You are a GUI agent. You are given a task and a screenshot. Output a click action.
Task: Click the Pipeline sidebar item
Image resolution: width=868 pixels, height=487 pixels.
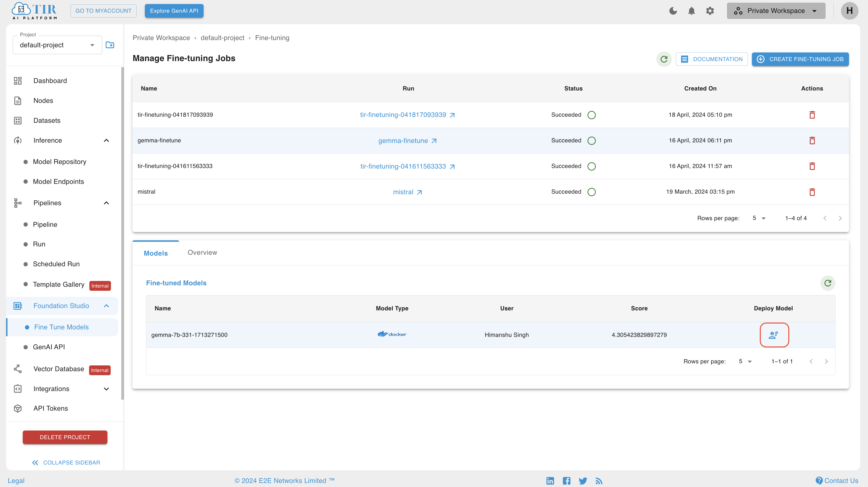45,224
